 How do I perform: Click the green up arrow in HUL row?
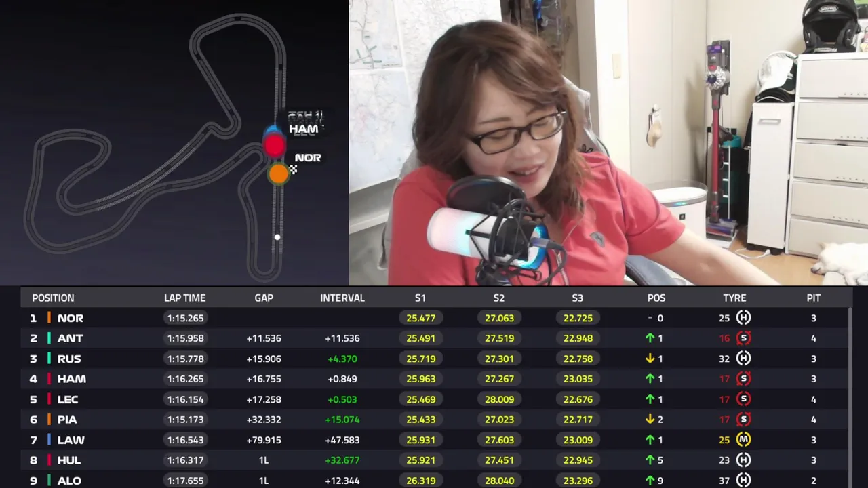pos(650,460)
